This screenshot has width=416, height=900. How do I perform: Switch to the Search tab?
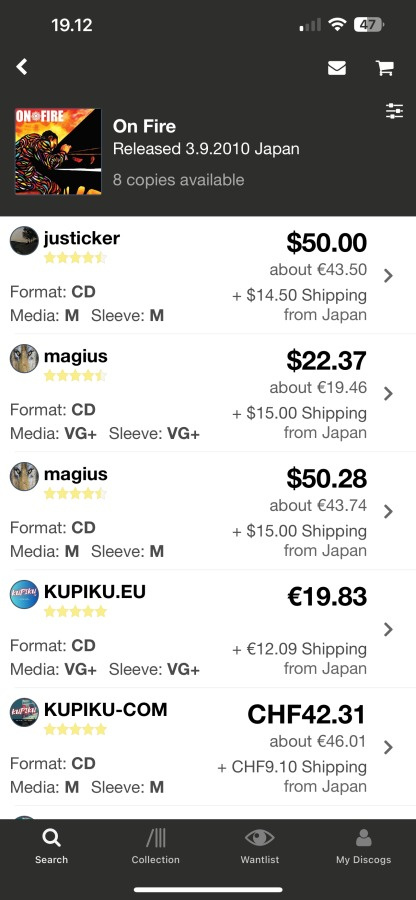point(51,847)
